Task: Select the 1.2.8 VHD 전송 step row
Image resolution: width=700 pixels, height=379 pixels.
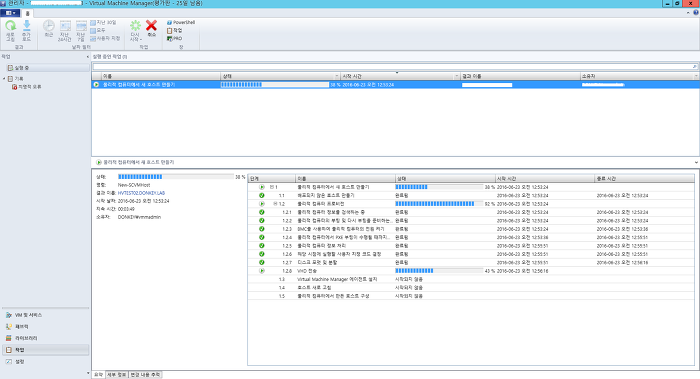Action: tap(471, 271)
